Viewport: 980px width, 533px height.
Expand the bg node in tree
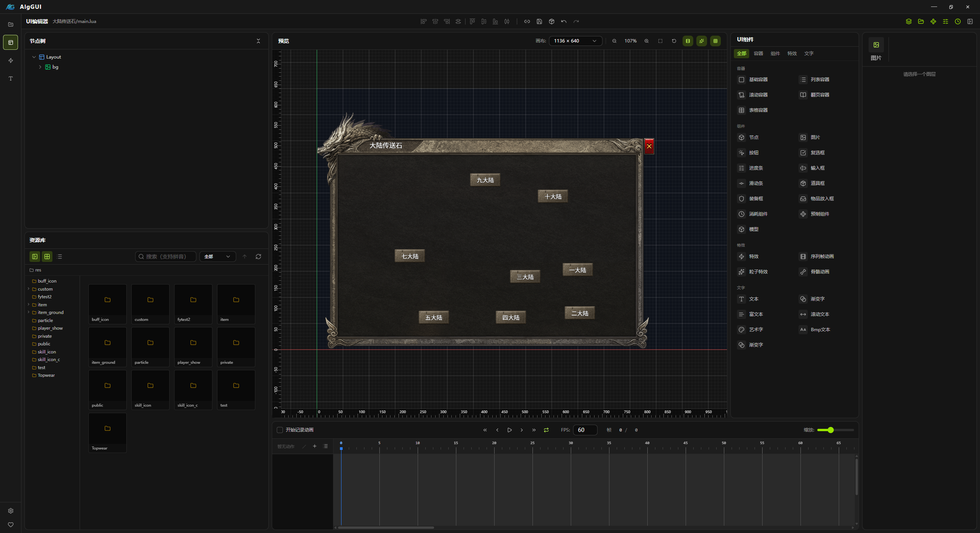pos(40,67)
